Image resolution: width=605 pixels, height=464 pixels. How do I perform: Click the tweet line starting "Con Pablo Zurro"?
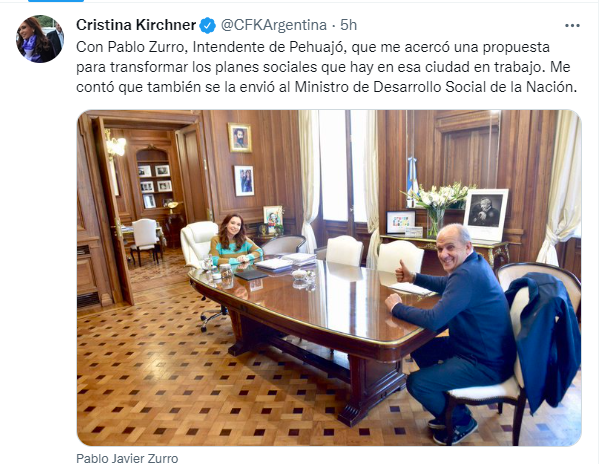click(x=313, y=47)
